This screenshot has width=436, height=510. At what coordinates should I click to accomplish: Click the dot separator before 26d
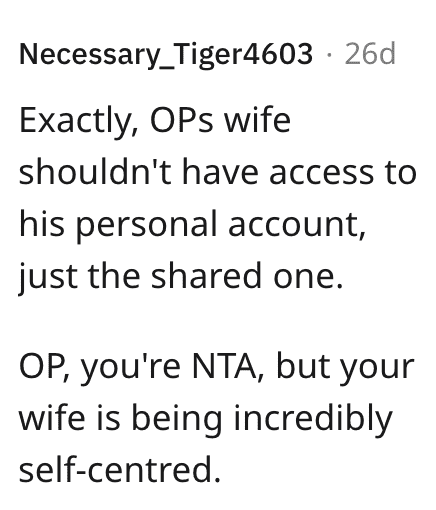point(329,54)
